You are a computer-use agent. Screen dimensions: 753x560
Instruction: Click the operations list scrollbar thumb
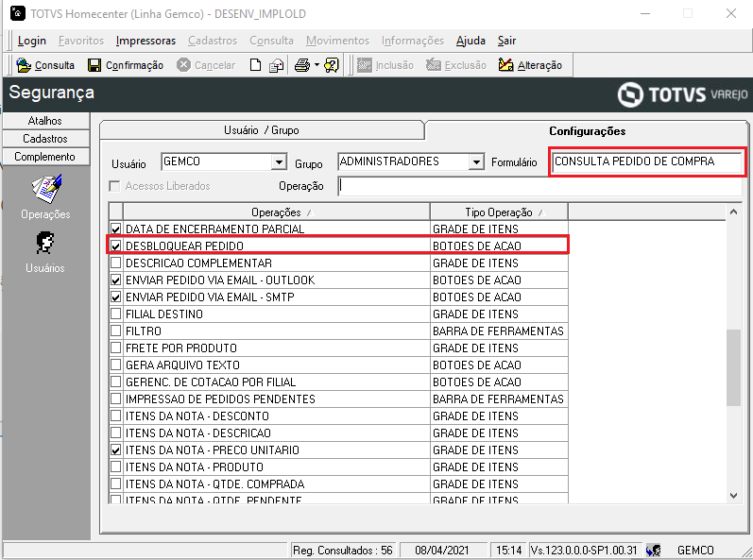tap(733, 367)
